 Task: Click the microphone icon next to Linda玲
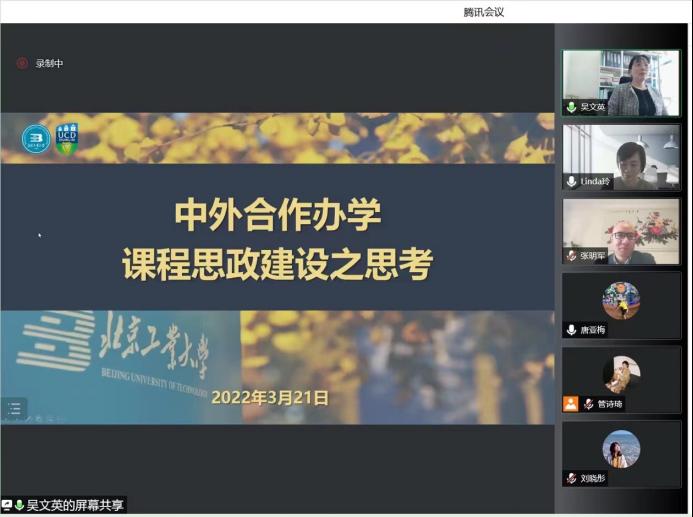click(571, 181)
